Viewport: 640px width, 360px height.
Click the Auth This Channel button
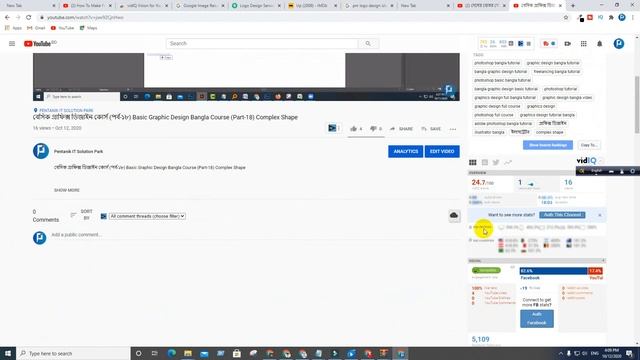[562, 215]
